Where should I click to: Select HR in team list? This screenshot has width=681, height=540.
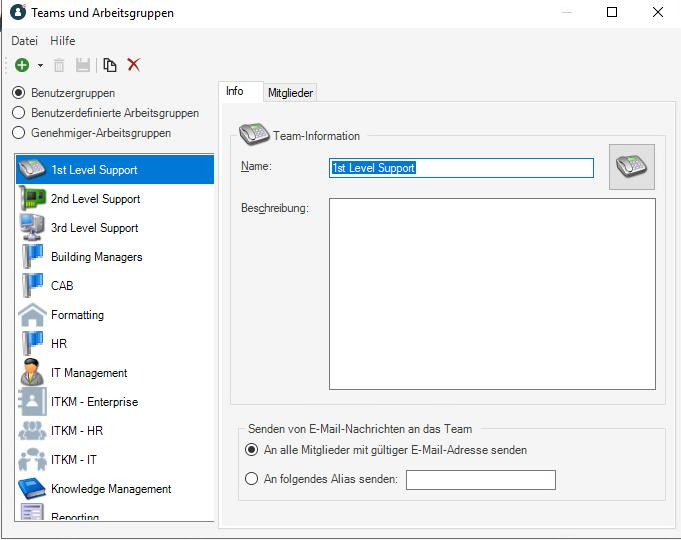pyautogui.click(x=115, y=343)
